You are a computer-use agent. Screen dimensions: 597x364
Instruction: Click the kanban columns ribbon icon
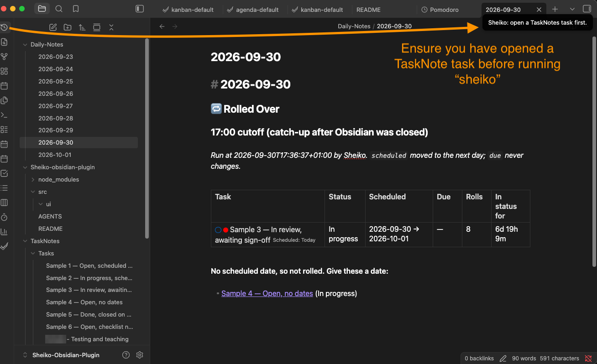4,203
